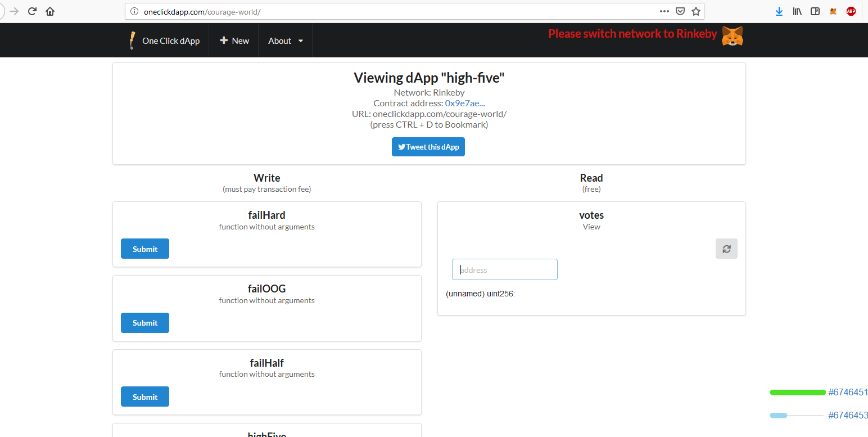Open Downloads via the arrow icon
This screenshot has height=437, width=868.
coord(779,11)
